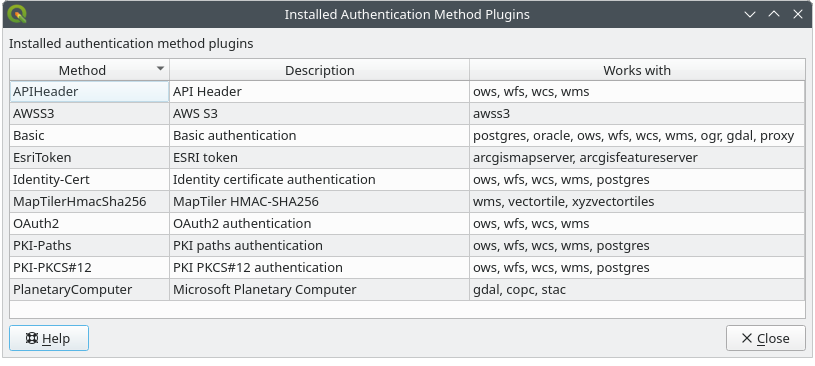Click the Basic authentication description cell
This screenshot has width=815, height=366.
coord(320,136)
